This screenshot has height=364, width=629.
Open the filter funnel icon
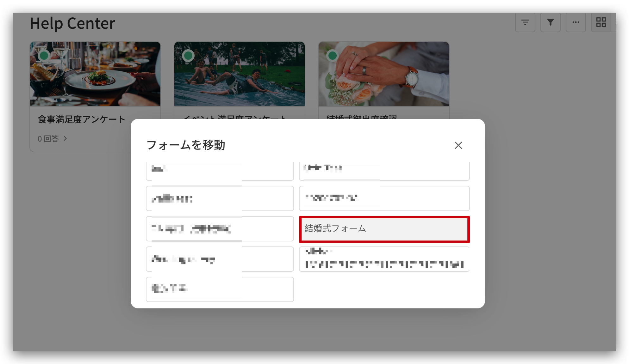550,22
